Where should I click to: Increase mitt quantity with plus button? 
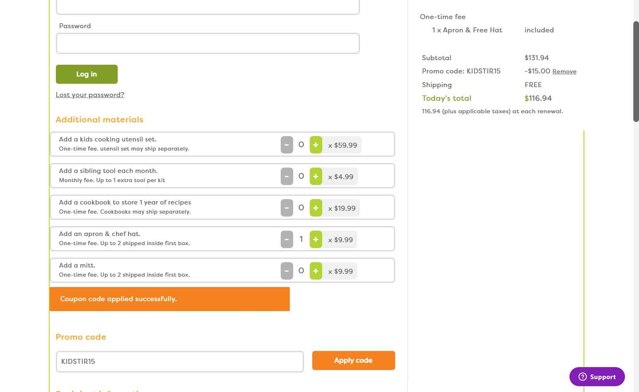pyautogui.click(x=316, y=271)
